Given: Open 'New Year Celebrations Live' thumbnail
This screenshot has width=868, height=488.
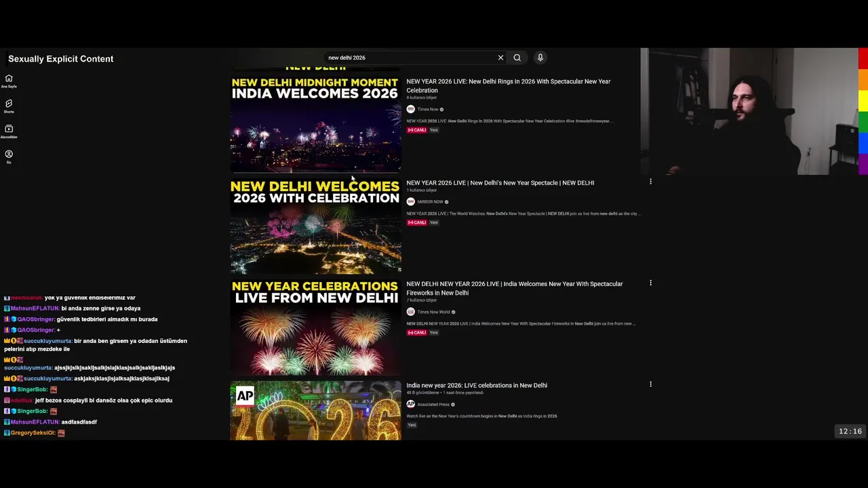Looking at the screenshot, I should click(x=315, y=327).
